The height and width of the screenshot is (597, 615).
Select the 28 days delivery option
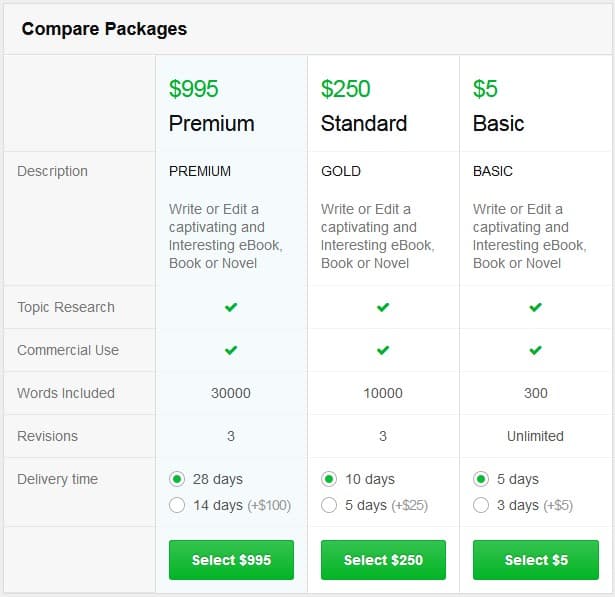click(177, 479)
